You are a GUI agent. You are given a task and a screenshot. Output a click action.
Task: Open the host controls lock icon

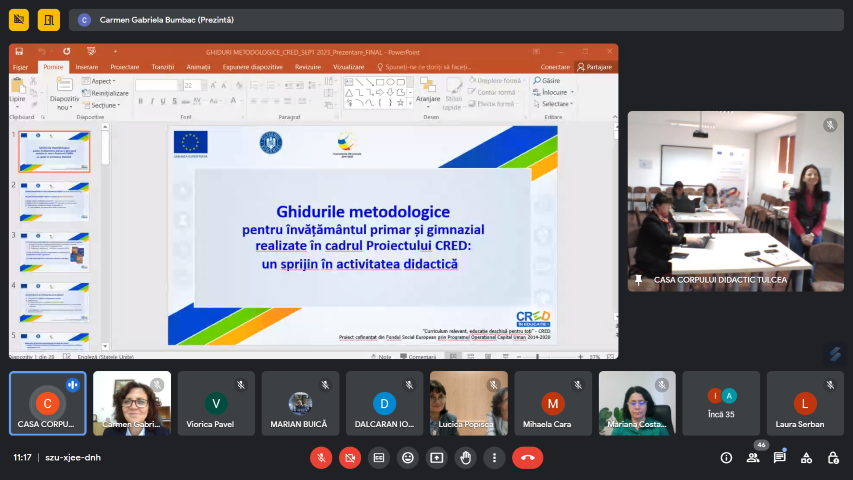click(832, 457)
